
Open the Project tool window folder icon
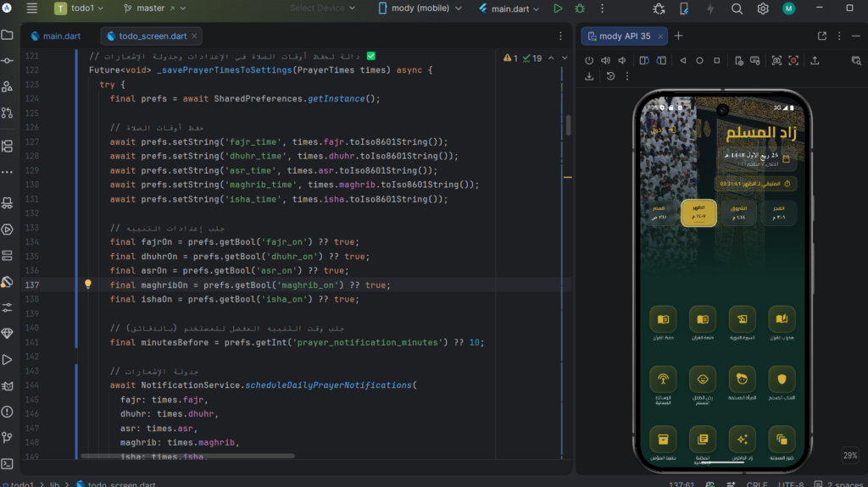click(7, 35)
